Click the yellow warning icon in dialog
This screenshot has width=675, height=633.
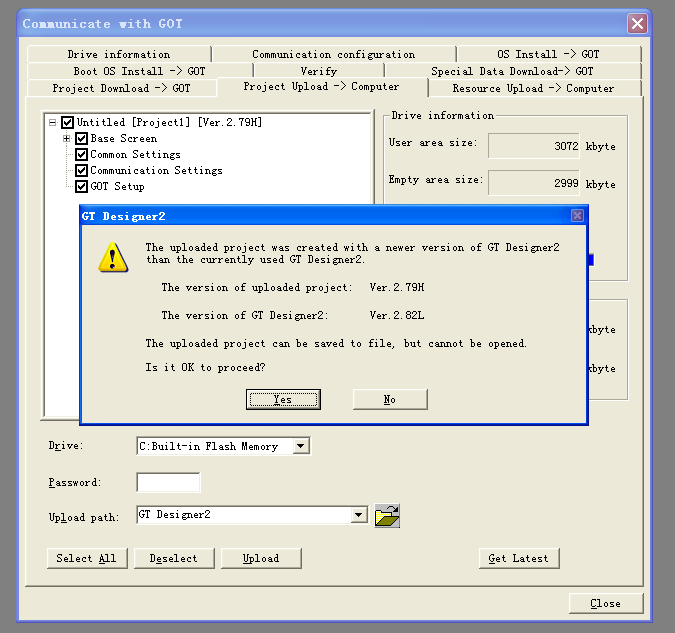tap(113, 257)
